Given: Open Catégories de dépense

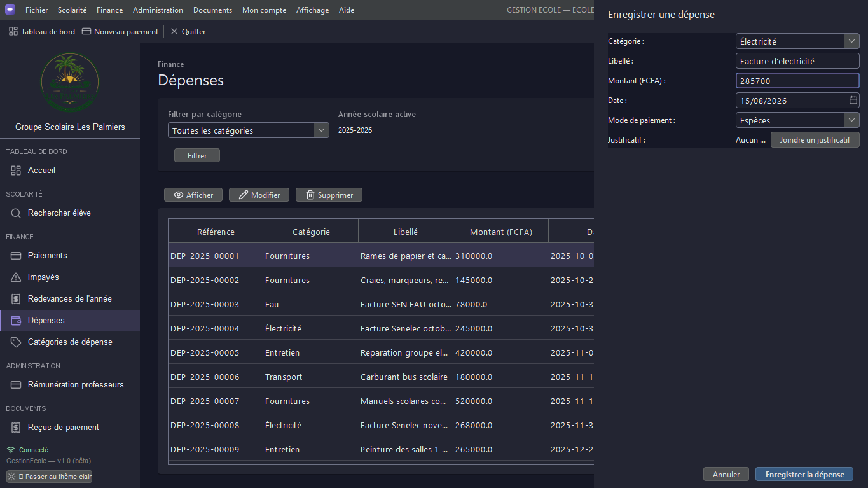Looking at the screenshot, I should tap(70, 342).
